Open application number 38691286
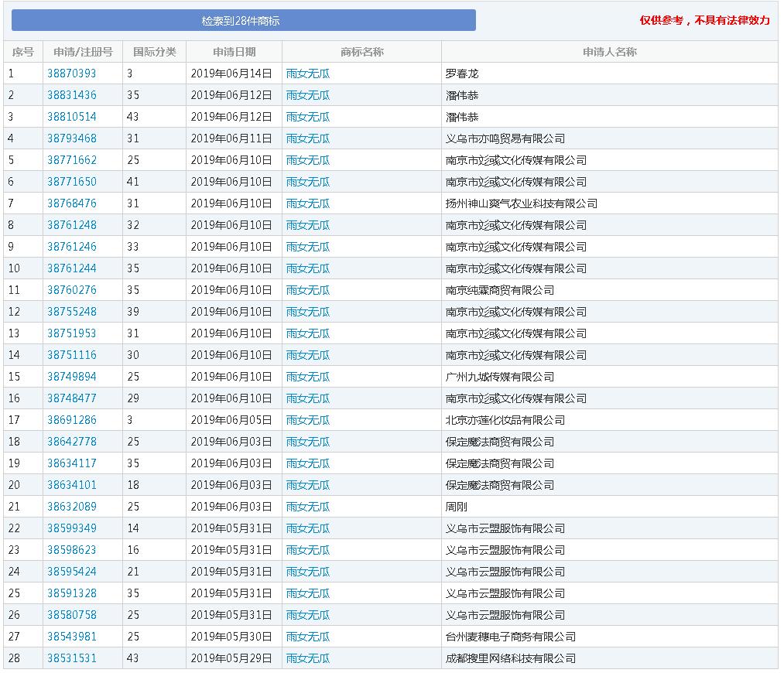This screenshot has height=673, width=784. [72, 420]
